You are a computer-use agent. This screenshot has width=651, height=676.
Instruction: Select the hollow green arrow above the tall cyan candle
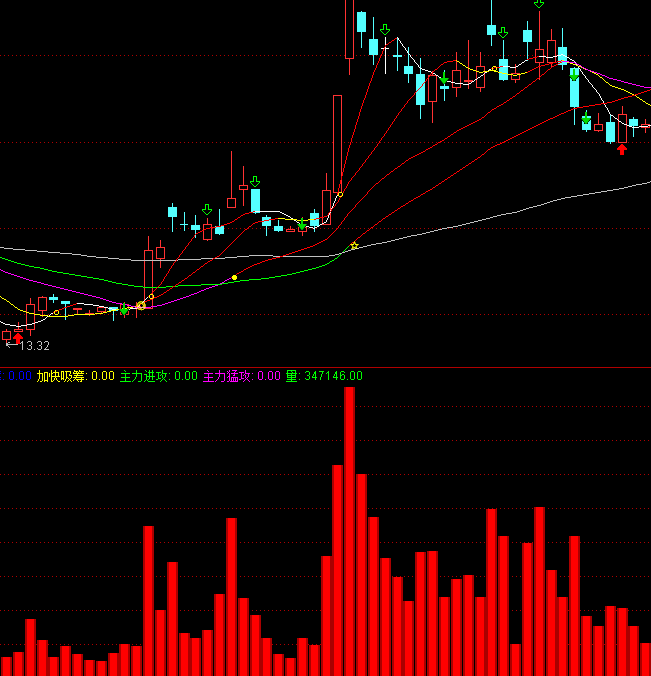click(x=255, y=181)
